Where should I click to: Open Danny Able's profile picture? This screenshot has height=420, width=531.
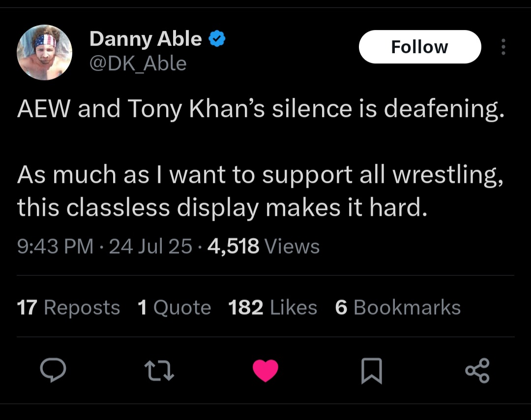coord(45,52)
